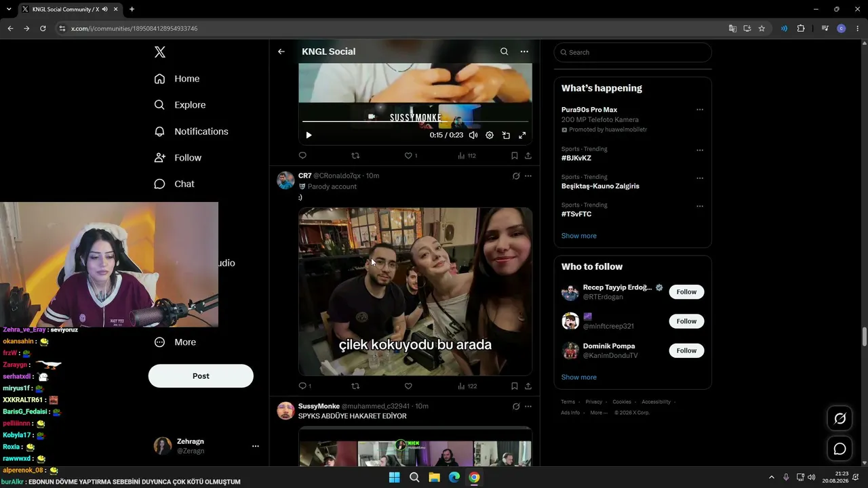Image resolution: width=868 pixels, height=488 pixels.
Task: Search within the KNGL Social community
Action: [504, 52]
